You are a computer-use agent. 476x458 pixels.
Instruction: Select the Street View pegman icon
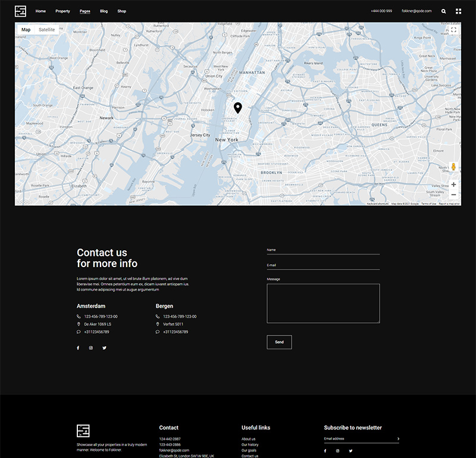(453, 167)
